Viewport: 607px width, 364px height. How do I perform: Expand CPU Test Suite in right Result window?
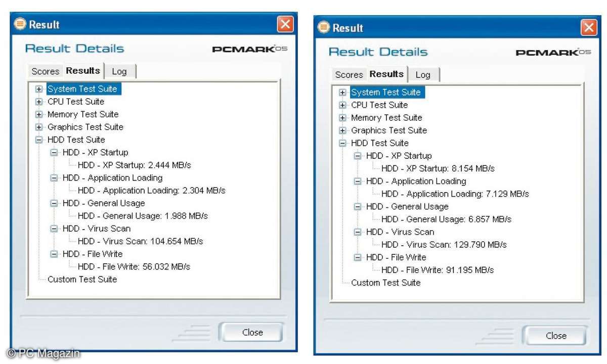tap(342, 105)
